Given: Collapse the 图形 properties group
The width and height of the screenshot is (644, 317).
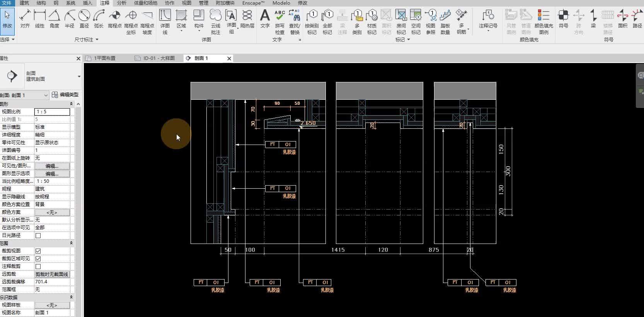Looking at the screenshot, I should (71, 104).
